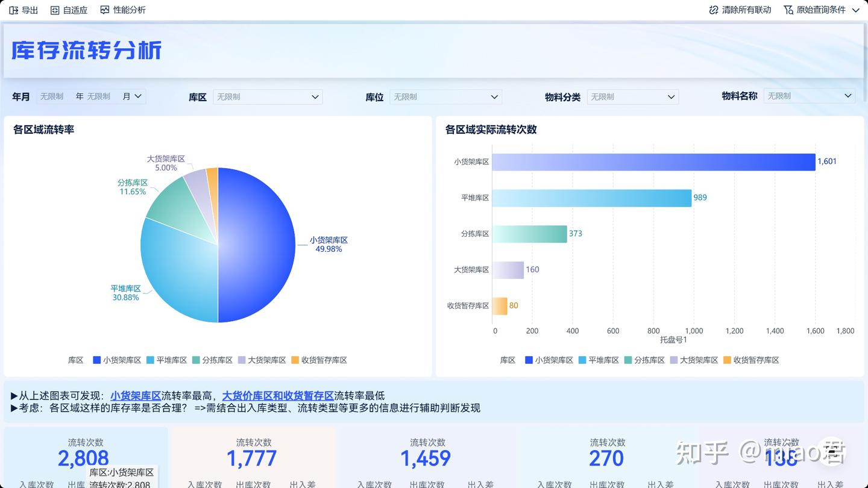Click the 各区域实际流转次数 chart title
868x488 pixels.
click(491, 130)
